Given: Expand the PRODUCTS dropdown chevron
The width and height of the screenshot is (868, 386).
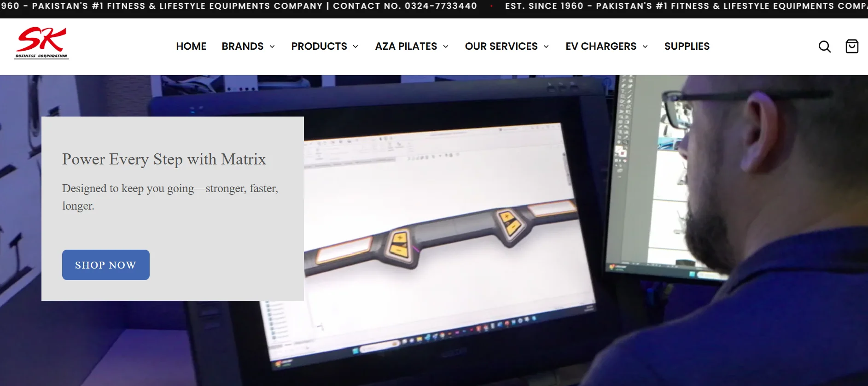Looking at the screenshot, I should pos(355,47).
